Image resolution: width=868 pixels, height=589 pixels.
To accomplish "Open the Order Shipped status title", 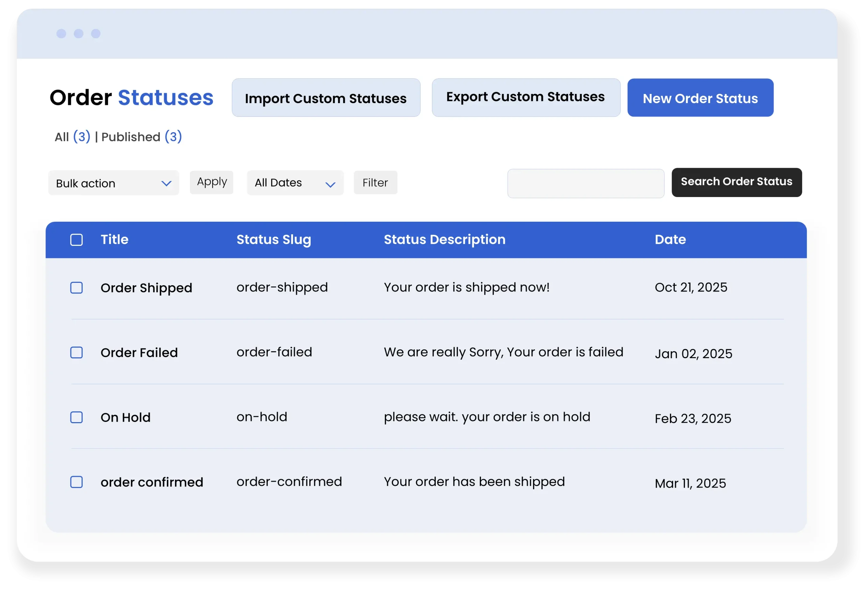I will click(x=146, y=288).
